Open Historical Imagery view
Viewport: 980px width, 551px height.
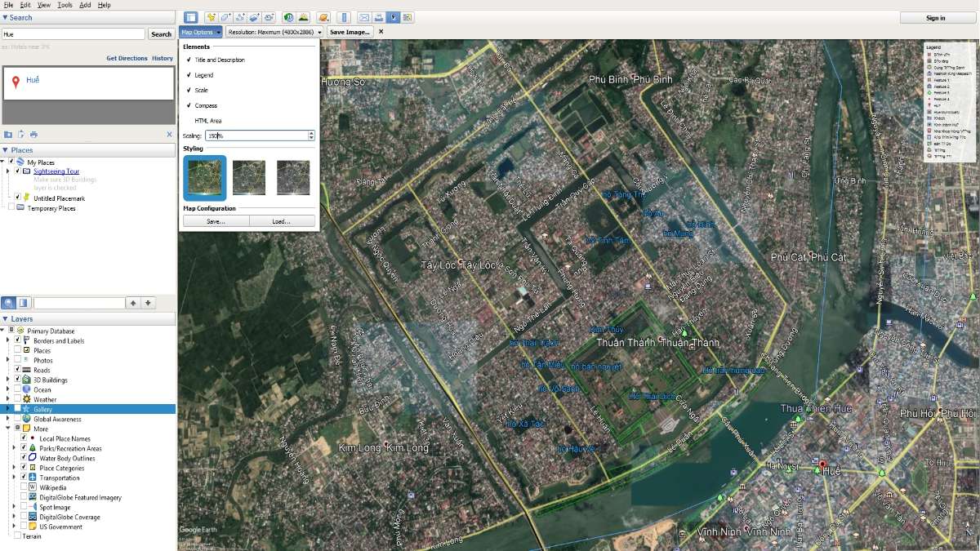287,16
